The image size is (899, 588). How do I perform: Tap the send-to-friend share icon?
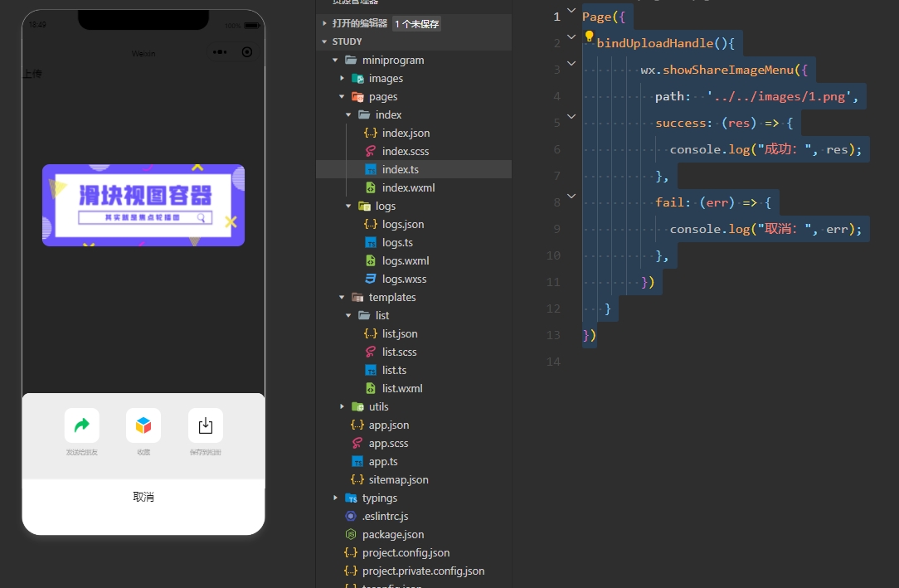tap(81, 425)
